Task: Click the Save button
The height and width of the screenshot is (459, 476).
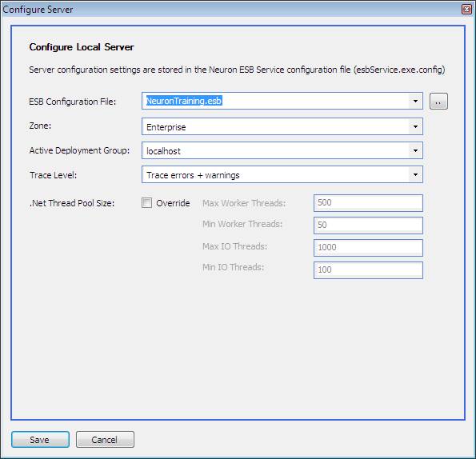Action: tap(40, 439)
